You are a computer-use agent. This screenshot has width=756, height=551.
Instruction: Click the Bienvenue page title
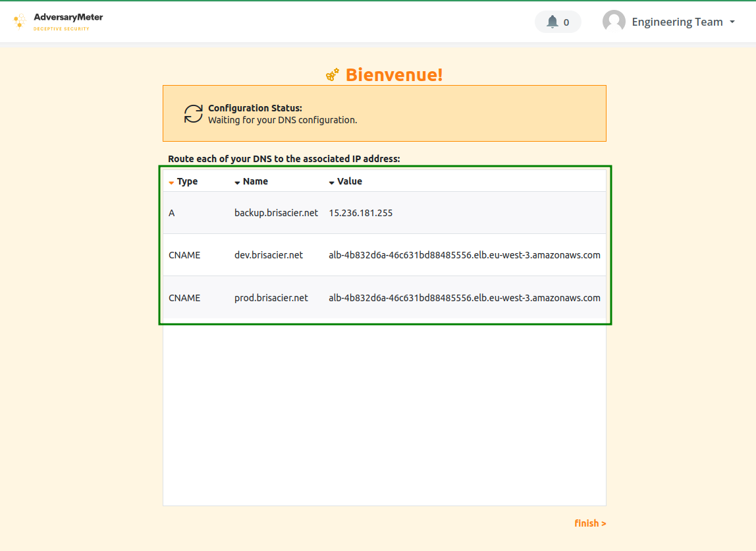point(394,74)
